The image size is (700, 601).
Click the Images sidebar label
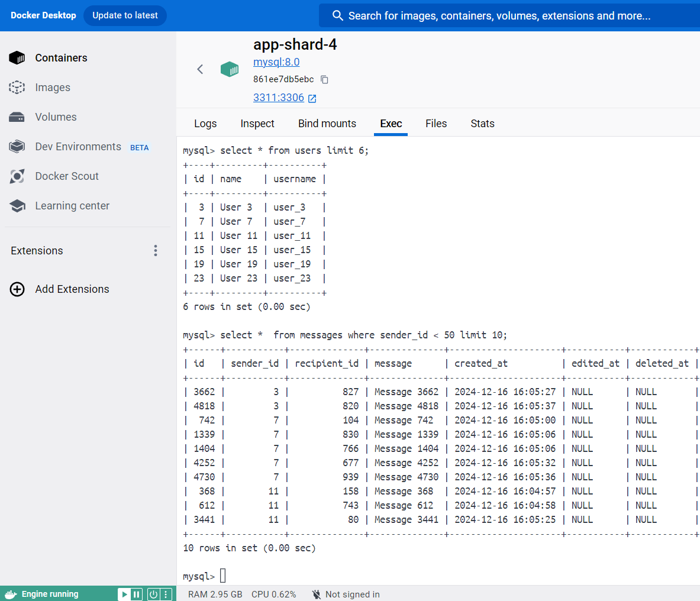click(x=53, y=88)
